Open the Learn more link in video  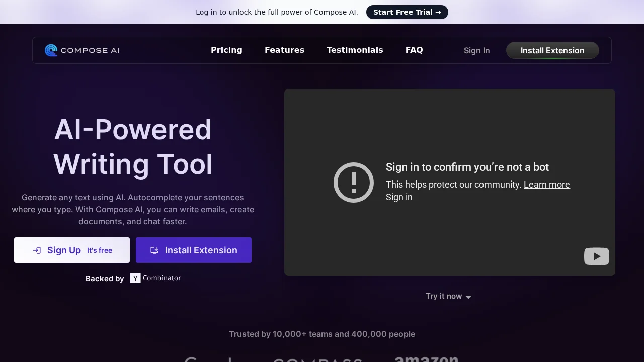pos(546,185)
